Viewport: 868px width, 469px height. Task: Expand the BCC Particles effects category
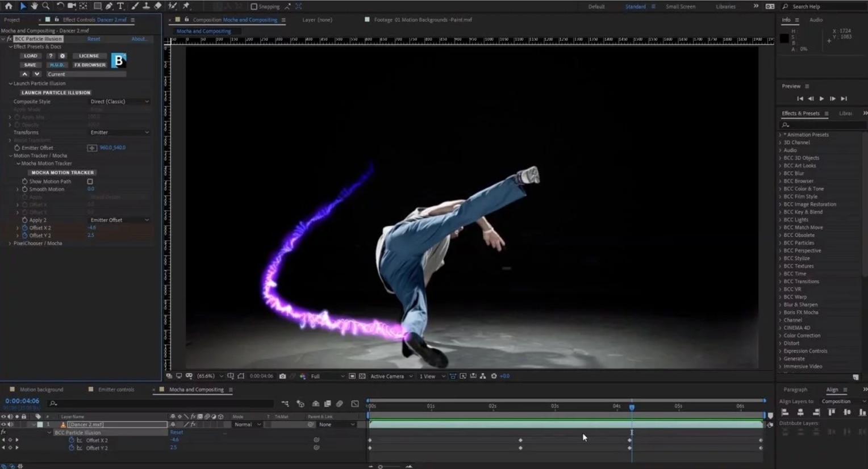click(x=781, y=243)
